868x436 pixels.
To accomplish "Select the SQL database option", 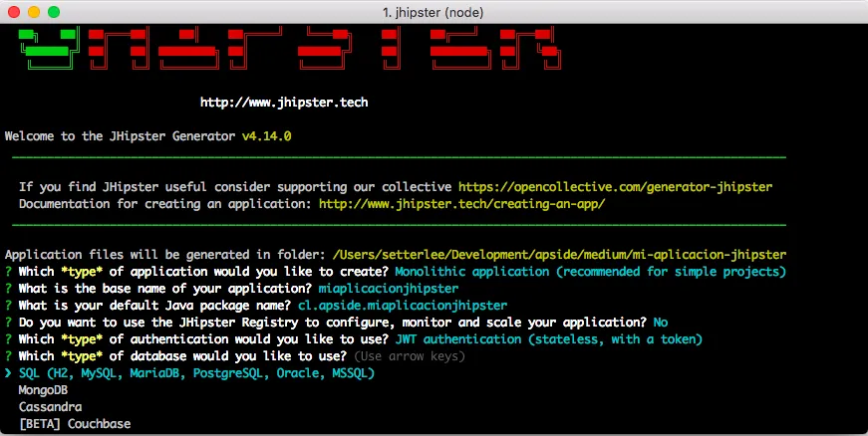I will point(196,373).
